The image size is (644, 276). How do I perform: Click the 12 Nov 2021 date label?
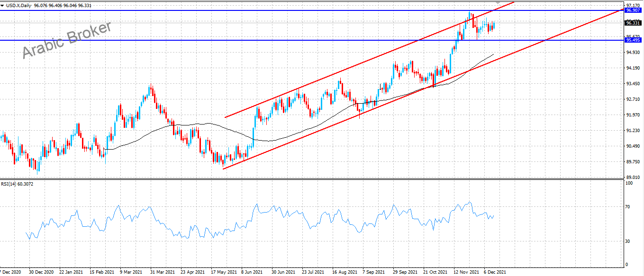(x=465, y=272)
